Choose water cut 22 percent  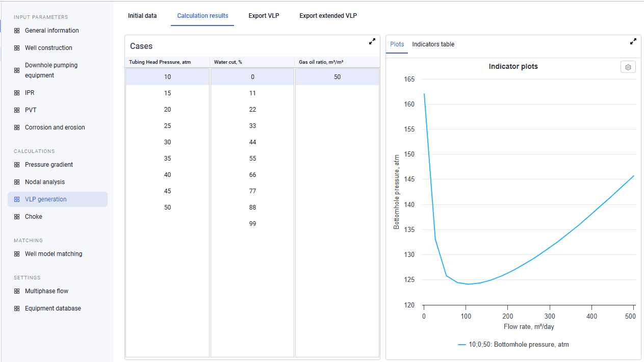pyautogui.click(x=252, y=110)
